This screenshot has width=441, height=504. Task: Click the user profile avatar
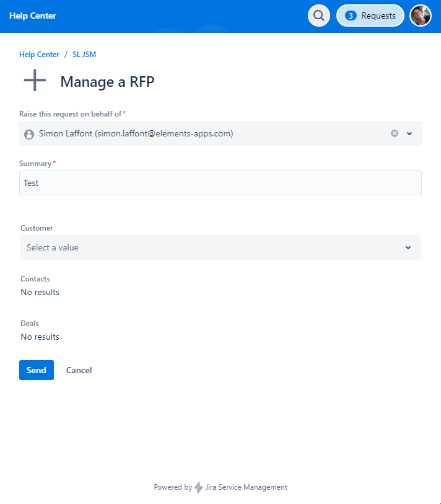tap(421, 16)
